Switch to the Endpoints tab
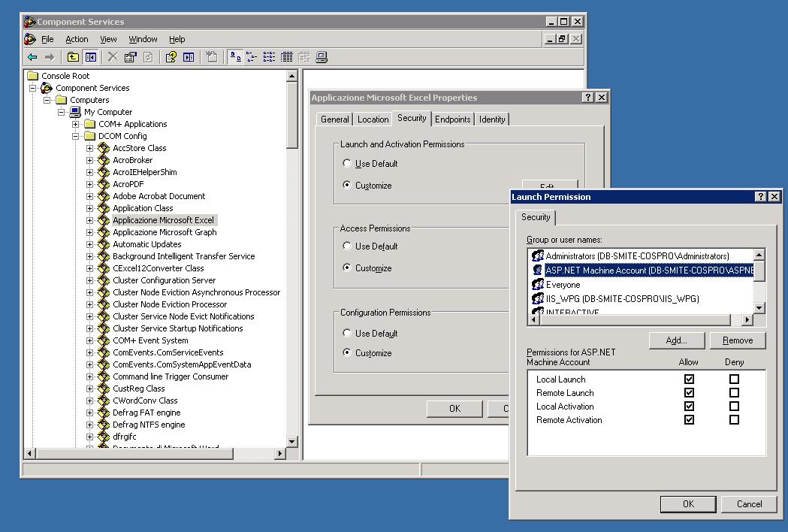Screen dimensions: 788x532 click(452, 119)
